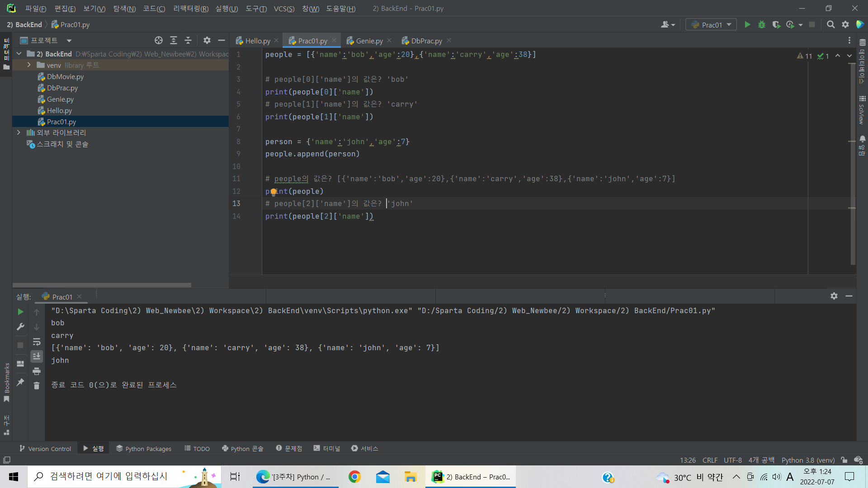
Task: Toggle soft-wrap in the run console
Action: [37, 342]
